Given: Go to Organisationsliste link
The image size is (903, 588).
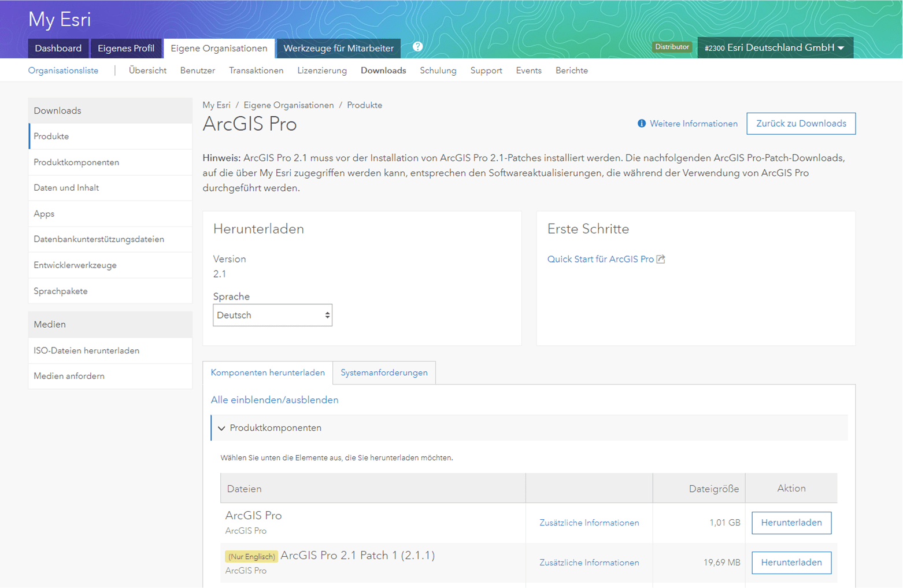Looking at the screenshot, I should coord(63,71).
